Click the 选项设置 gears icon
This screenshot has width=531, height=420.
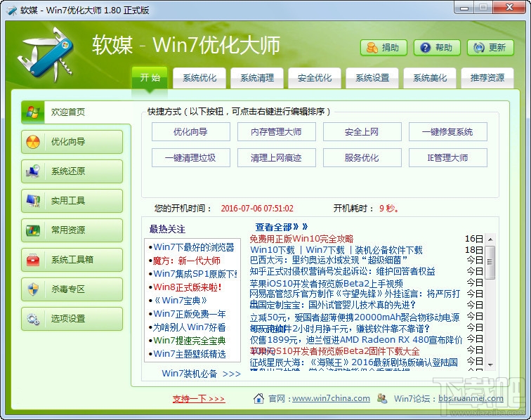coord(33,319)
